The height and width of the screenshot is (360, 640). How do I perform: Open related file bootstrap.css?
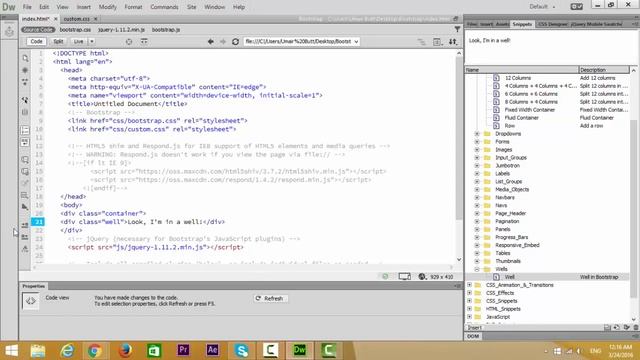[75, 30]
